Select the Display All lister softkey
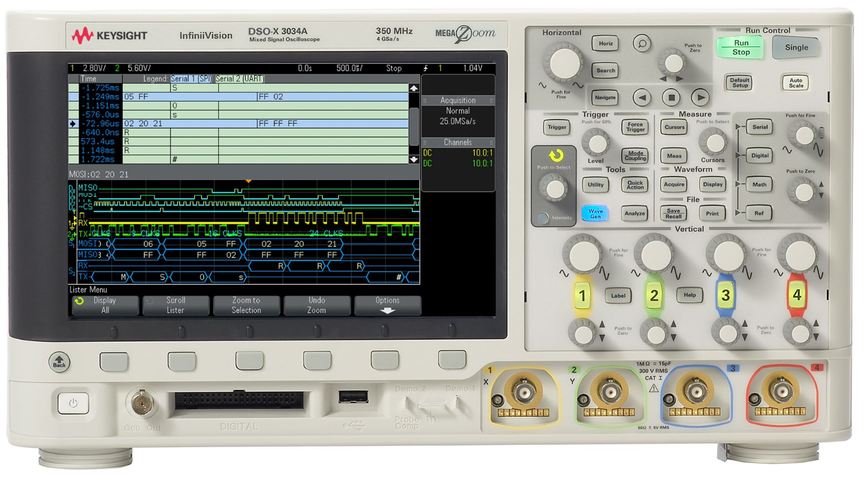 tap(105, 304)
